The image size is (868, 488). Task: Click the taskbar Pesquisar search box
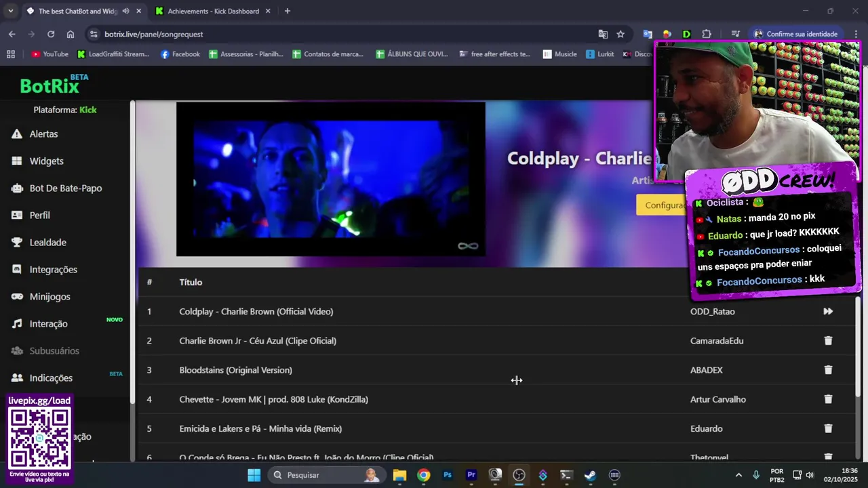pyautogui.click(x=326, y=475)
